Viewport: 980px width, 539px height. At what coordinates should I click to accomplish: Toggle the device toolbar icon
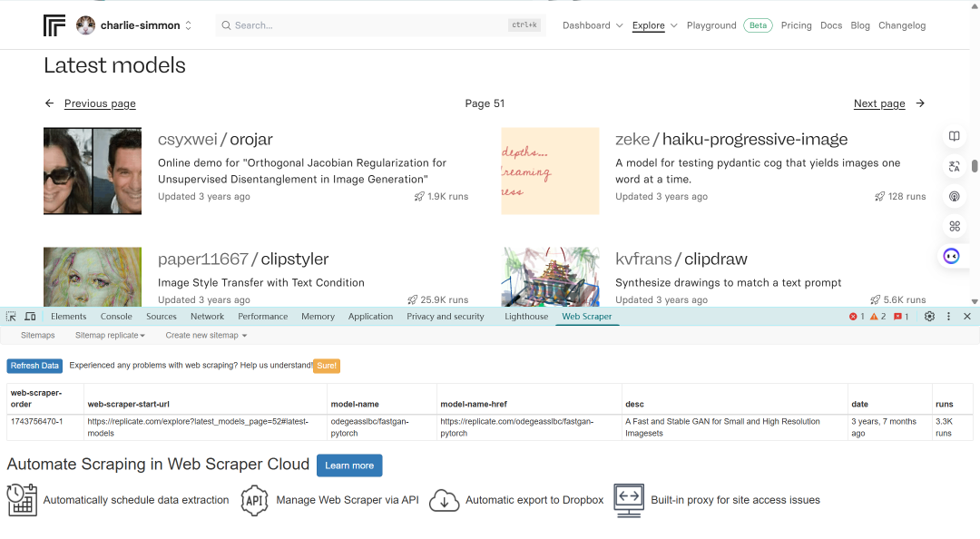(x=30, y=317)
